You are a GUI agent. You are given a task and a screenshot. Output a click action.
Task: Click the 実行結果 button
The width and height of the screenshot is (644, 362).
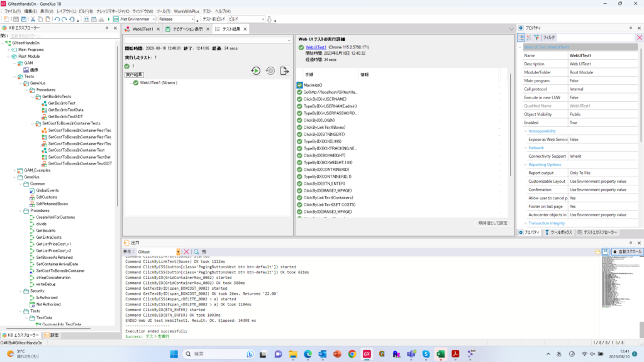tap(134, 75)
